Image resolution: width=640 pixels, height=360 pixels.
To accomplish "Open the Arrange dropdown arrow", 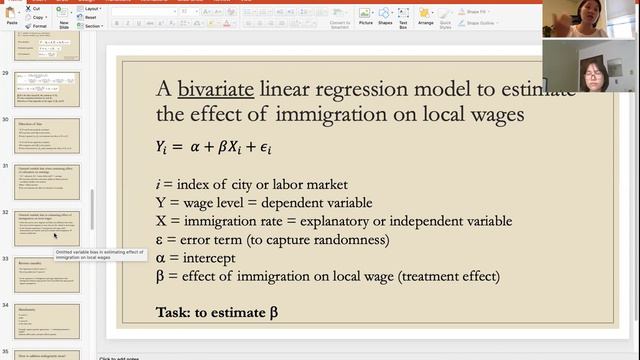I will (433, 13).
